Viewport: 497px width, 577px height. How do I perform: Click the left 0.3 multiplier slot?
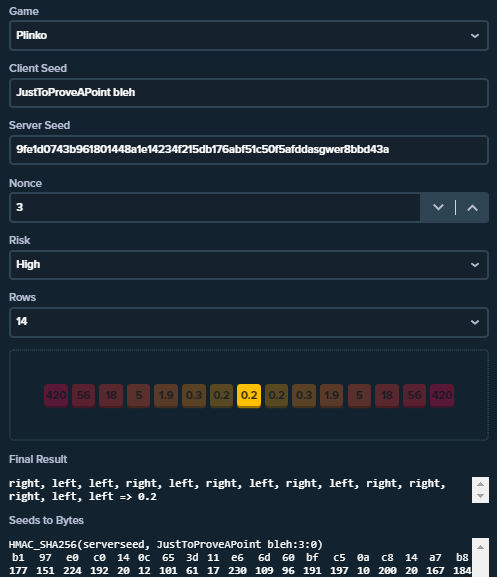(x=194, y=396)
